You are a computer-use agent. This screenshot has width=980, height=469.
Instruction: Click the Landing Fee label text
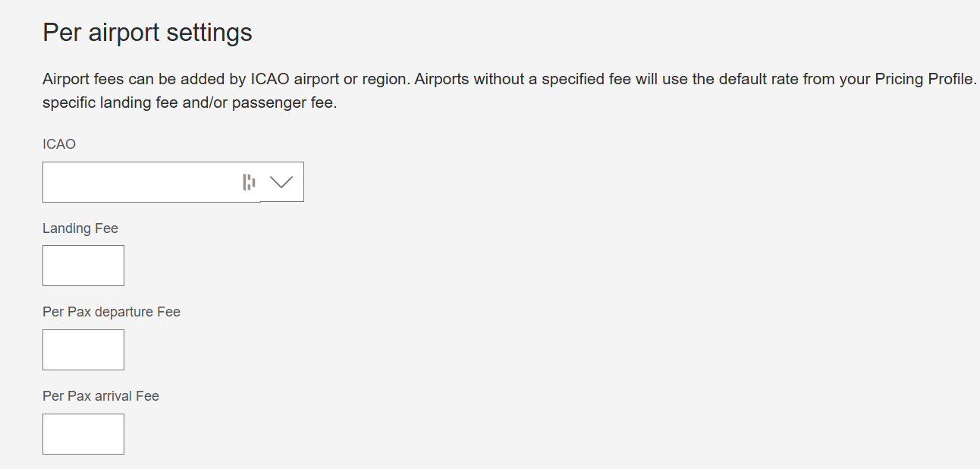80,228
